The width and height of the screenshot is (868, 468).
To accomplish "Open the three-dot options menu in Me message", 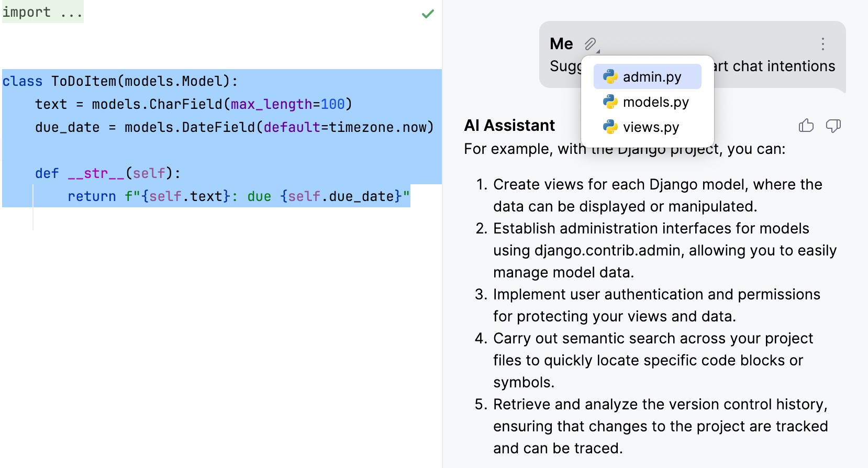I will tap(822, 44).
